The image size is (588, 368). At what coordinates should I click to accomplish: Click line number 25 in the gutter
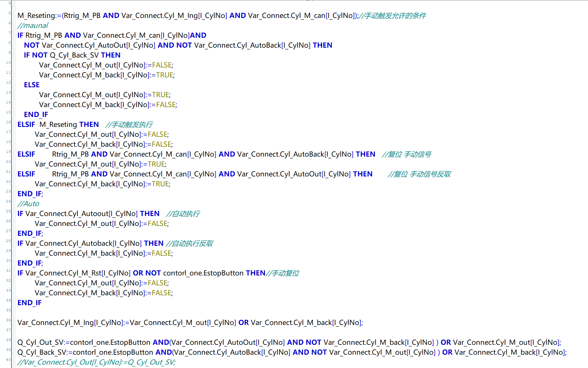(x=8, y=211)
